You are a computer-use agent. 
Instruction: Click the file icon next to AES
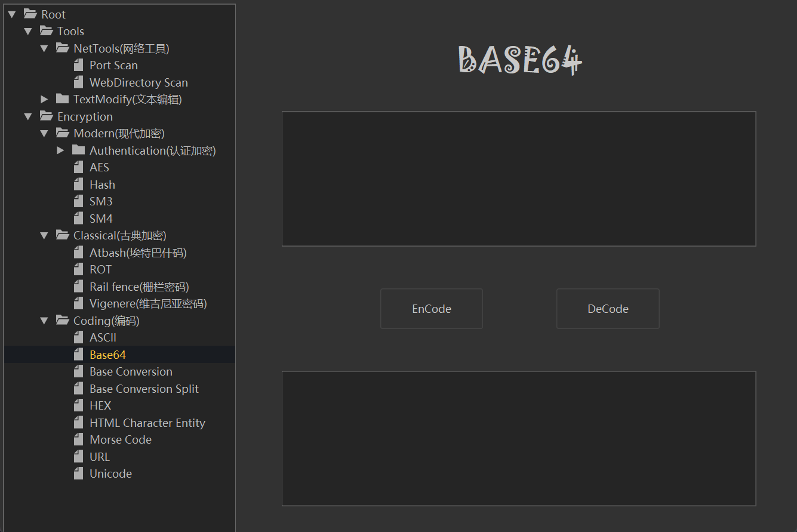(78, 167)
